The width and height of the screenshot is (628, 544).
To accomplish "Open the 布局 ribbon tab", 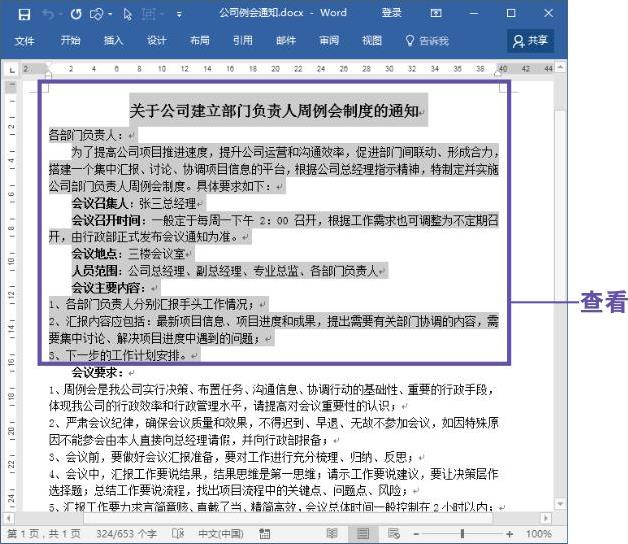I will tap(199, 40).
